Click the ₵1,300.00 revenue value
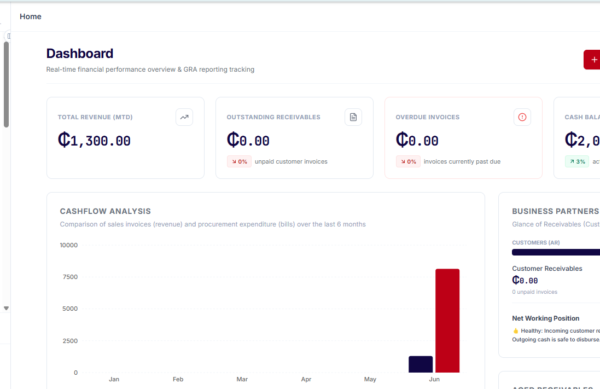600x389 pixels. (x=94, y=140)
